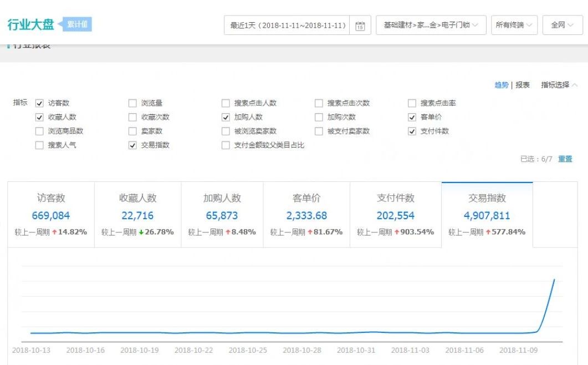This screenshot has height=365, width=588.
Task: Click the 2018-10-22 axis date label
Action: pos(193,350)
